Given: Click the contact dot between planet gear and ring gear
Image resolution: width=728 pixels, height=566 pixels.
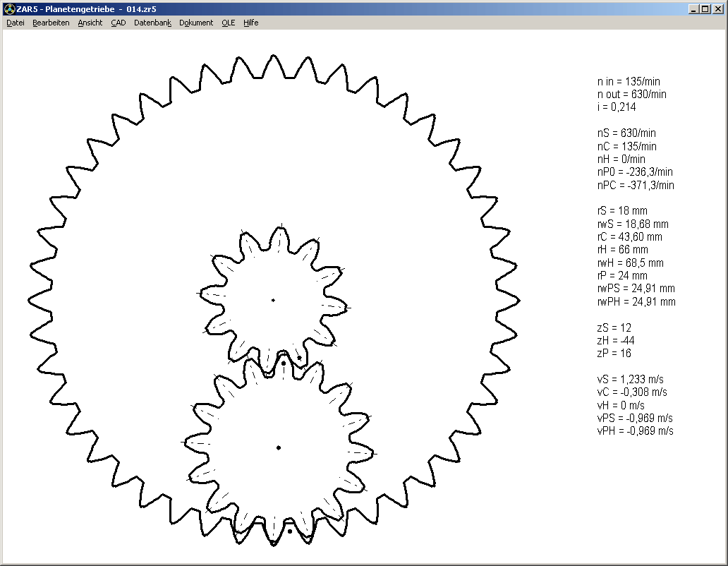Looking at the screenshot, I should 289,531.
